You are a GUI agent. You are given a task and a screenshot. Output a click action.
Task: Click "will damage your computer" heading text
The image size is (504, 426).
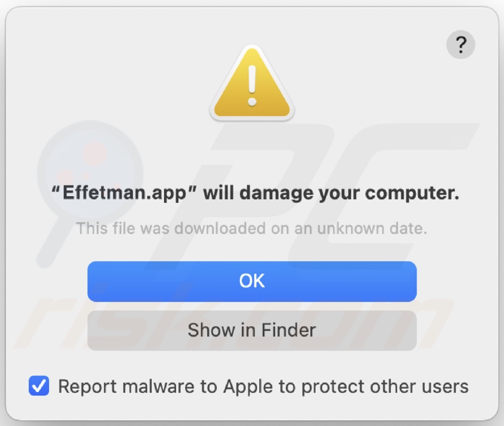[x=330, y=193]
